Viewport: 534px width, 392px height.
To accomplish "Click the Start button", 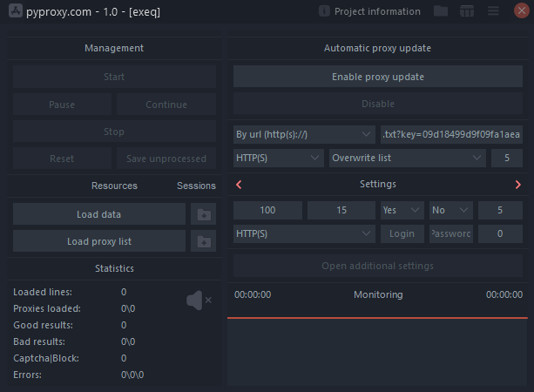I will [x=114, y=77].
